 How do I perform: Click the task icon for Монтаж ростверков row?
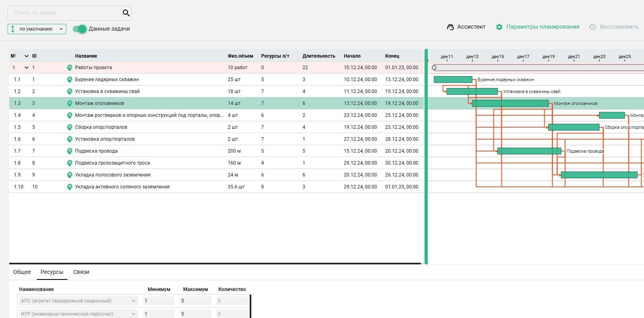coord(70,115)
